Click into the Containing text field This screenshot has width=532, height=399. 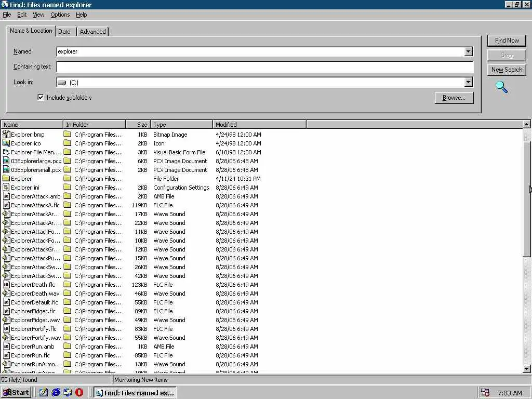(x=264, y=67)
